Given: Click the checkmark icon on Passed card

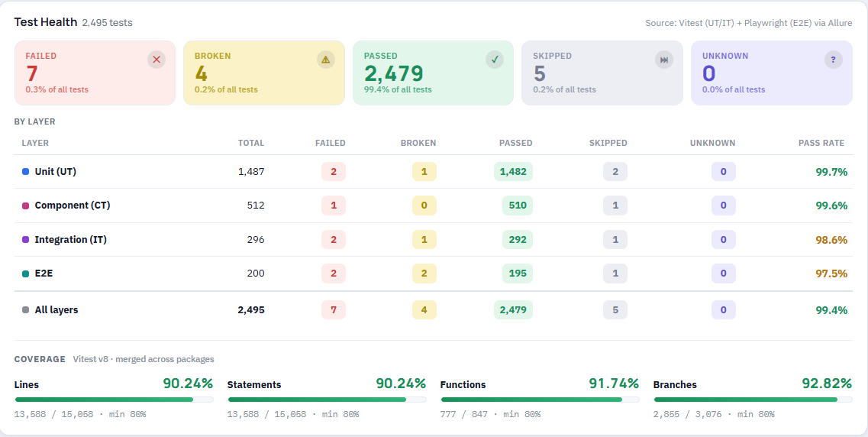Looking at the screenshot, I should point(495,60).
